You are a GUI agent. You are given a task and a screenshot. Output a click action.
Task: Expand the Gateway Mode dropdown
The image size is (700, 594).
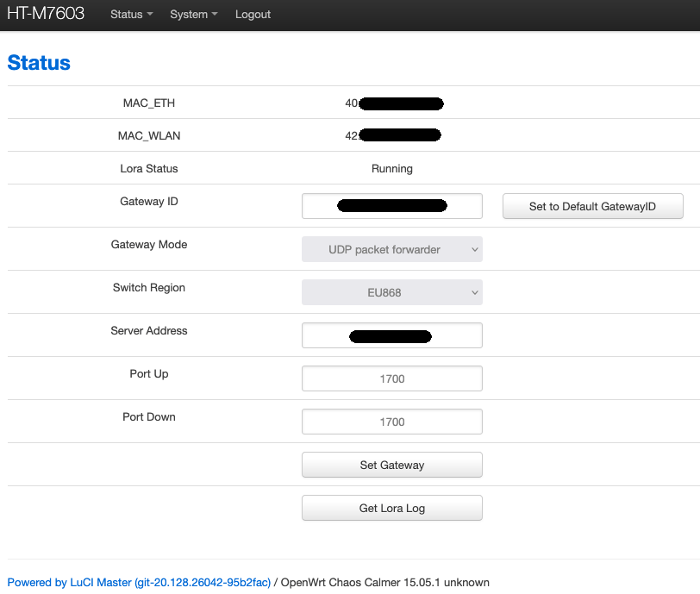pos(391,249)
